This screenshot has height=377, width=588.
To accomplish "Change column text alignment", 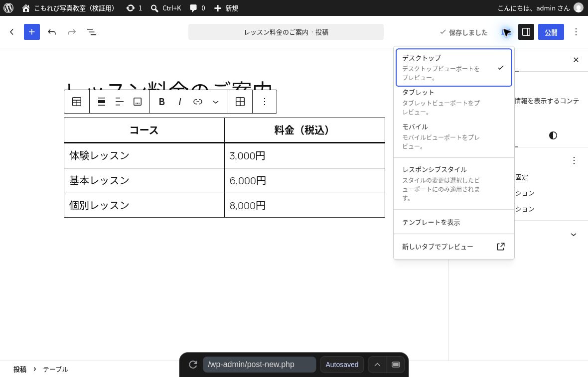I will coord(119,102).
